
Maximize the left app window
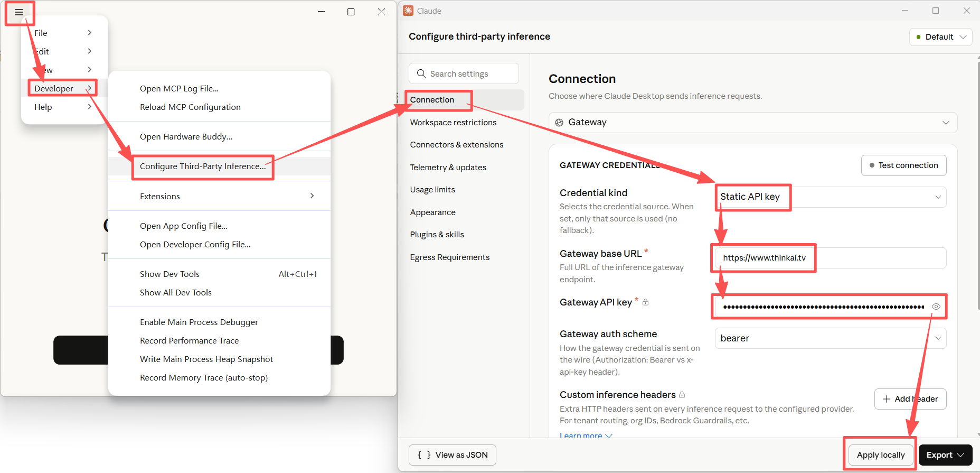(x=351, y=12)
